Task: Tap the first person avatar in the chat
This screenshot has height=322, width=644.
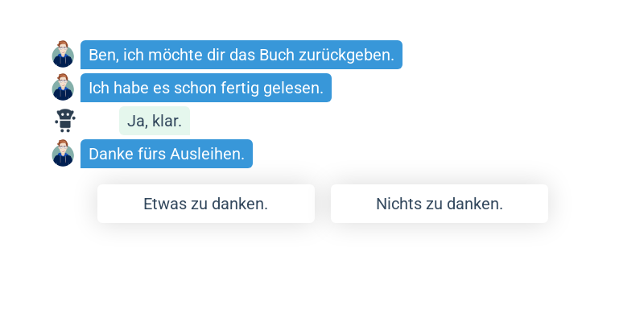Action: click(x=63, y=55)
